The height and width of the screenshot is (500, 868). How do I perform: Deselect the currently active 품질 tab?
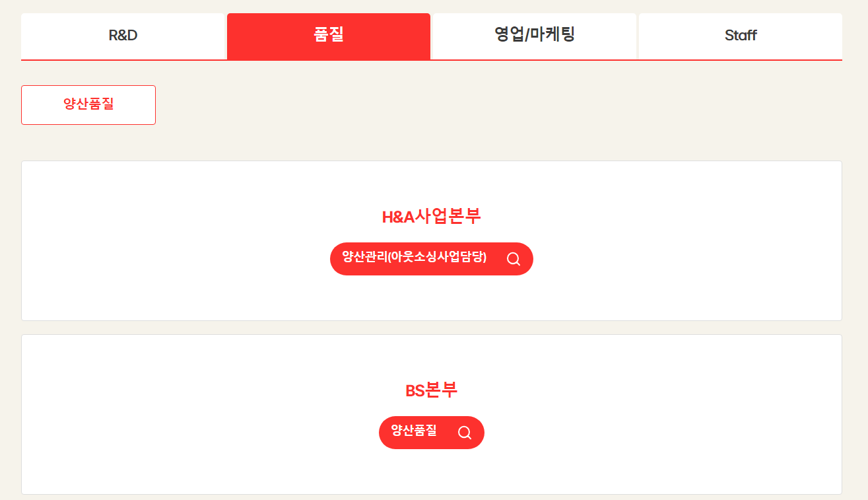coord(328,36)
